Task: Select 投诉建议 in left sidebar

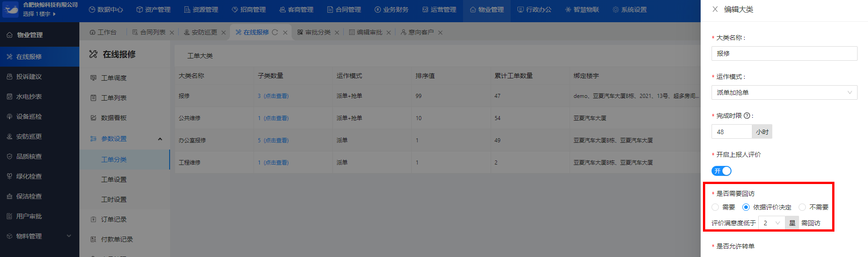Action: tap(39, 77)
